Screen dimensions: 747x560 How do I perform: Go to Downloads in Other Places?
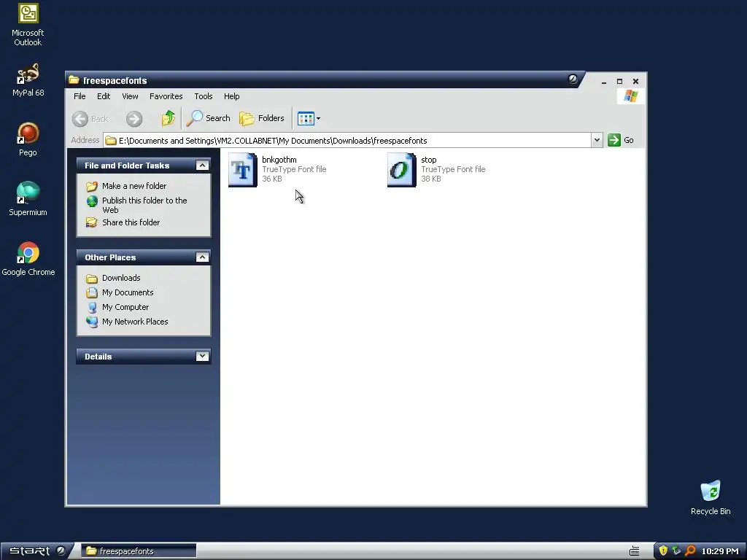tap(121, 278)
